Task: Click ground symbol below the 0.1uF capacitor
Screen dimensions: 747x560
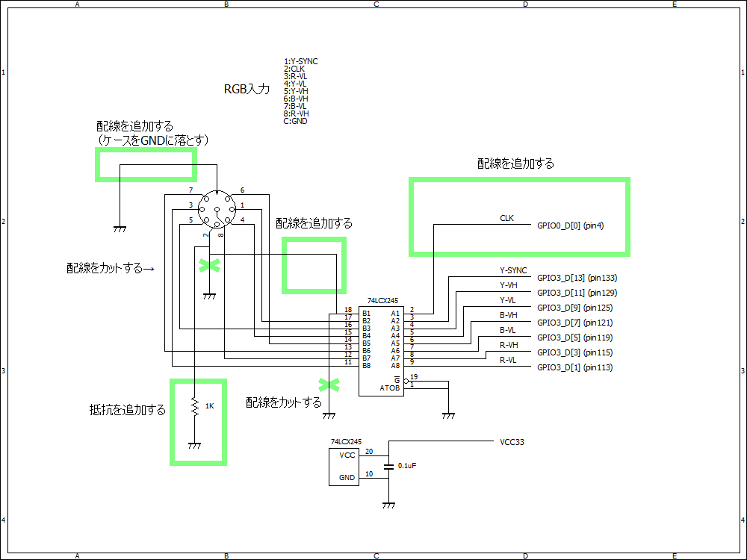Action: click(x=388, y=505)
